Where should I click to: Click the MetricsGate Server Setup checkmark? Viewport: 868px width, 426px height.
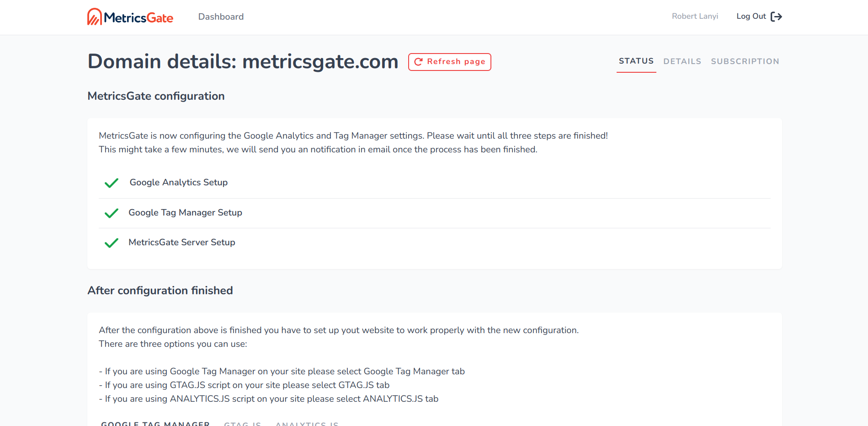coord(112,243)
